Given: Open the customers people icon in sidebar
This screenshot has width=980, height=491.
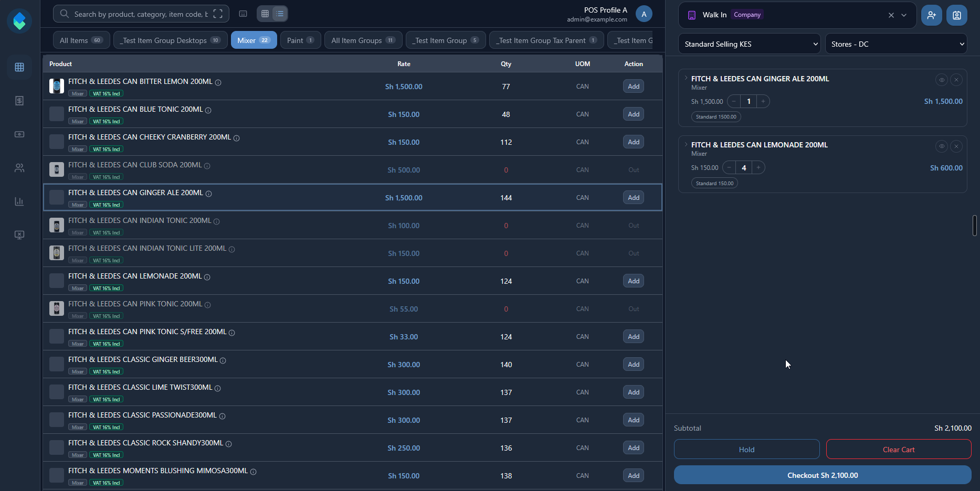Looking at the screenshot, I should click(x=19, y=168).
